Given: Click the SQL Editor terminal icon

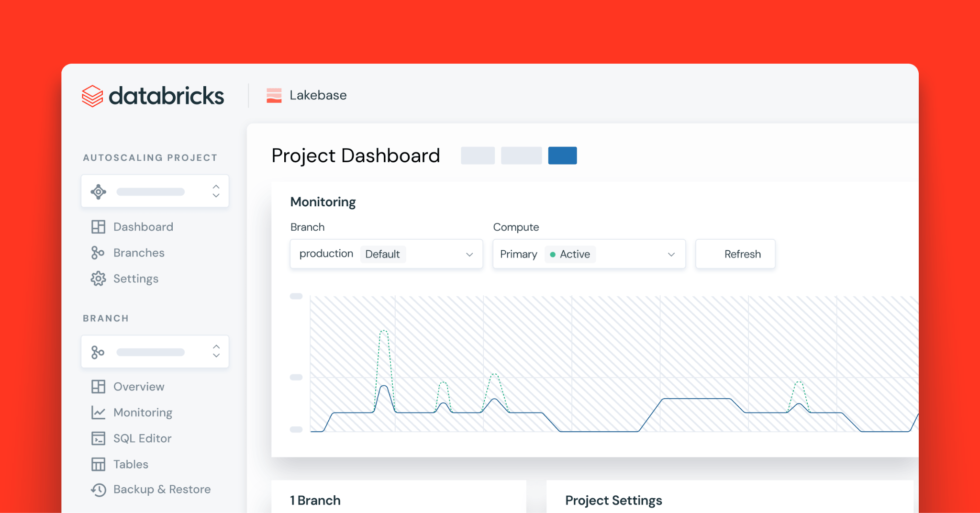Looking at the screenshot, I should pyautogui.click(x=98, y=438).
